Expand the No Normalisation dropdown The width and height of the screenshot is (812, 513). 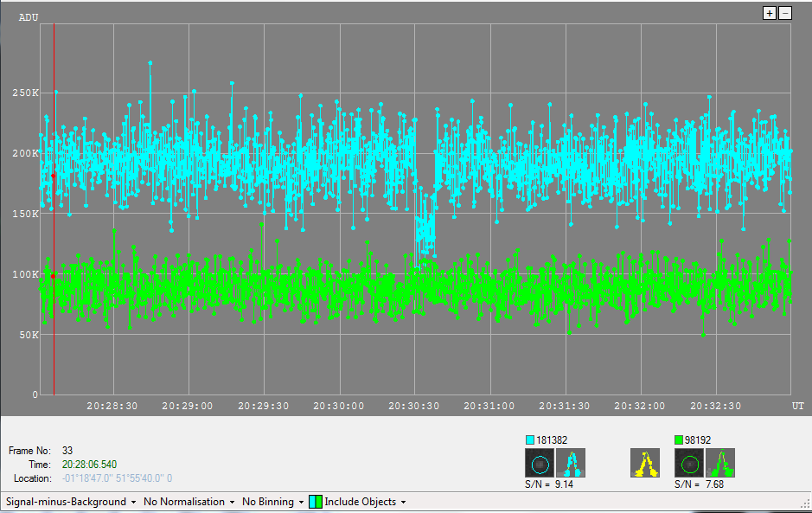coord(189,502)
